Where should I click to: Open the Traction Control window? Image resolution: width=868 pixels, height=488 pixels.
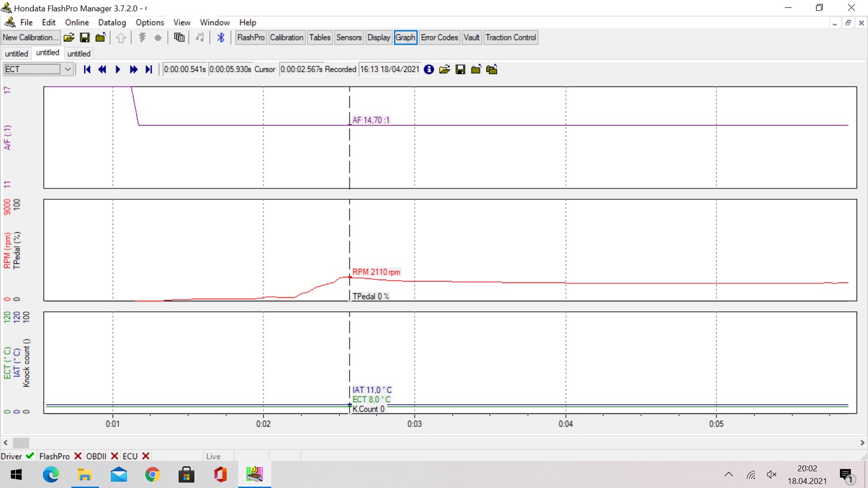(x=510, y=37)
